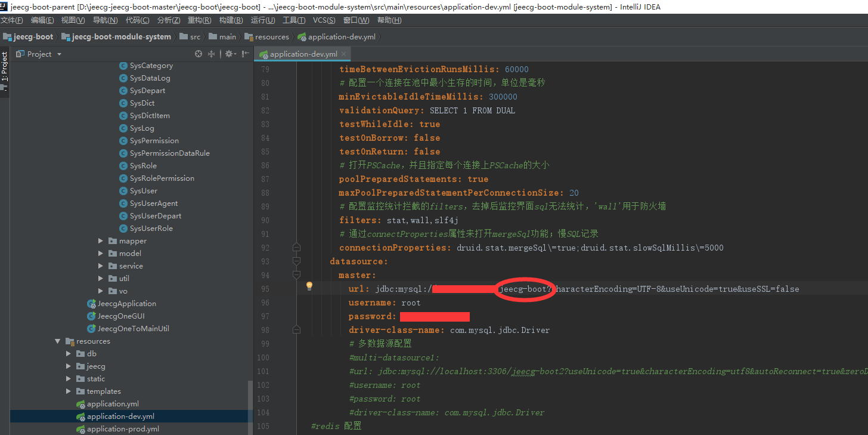Expand the templates folder
This screenshot has height=435, width=868.
point(69,391)
